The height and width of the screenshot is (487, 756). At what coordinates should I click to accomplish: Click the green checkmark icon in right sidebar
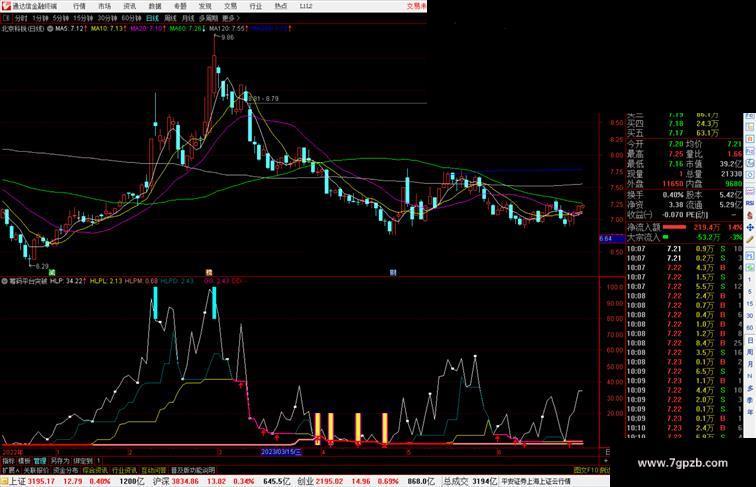(x=750, y=267)
